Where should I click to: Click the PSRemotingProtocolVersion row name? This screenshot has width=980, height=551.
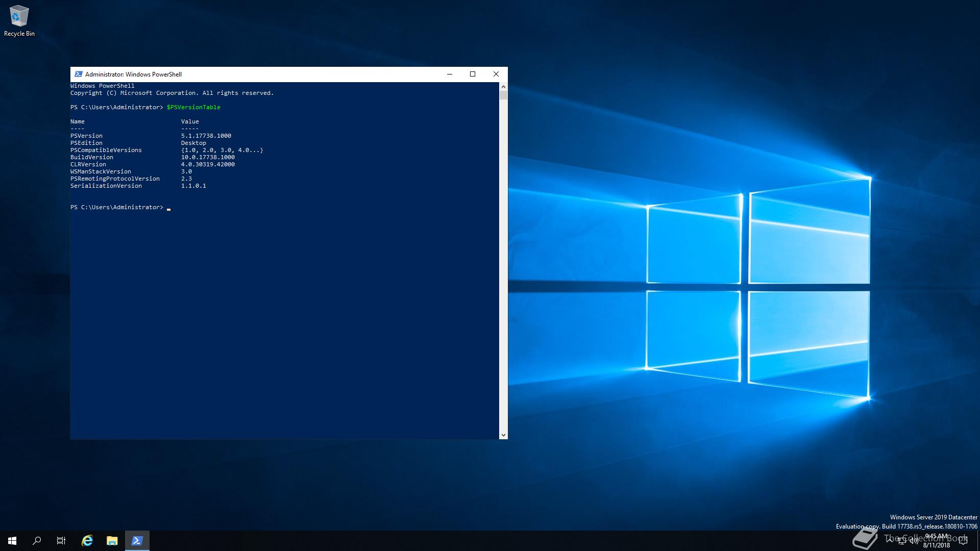(x=115, y=179)
